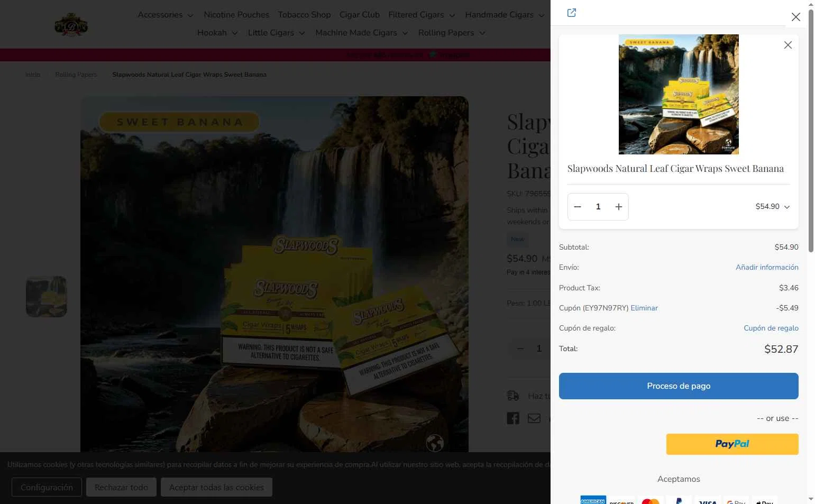Click the delivery truck icon

513,396
